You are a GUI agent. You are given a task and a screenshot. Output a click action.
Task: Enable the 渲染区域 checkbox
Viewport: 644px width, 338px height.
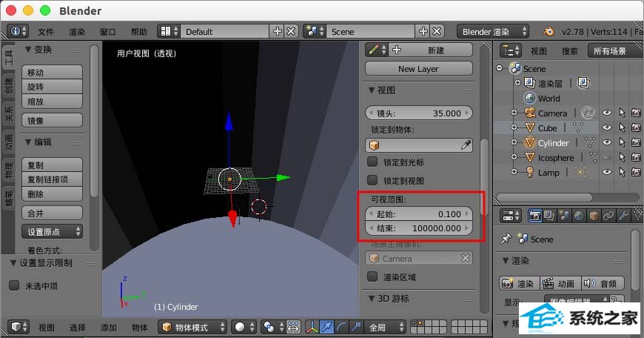[x=372, y=276]
